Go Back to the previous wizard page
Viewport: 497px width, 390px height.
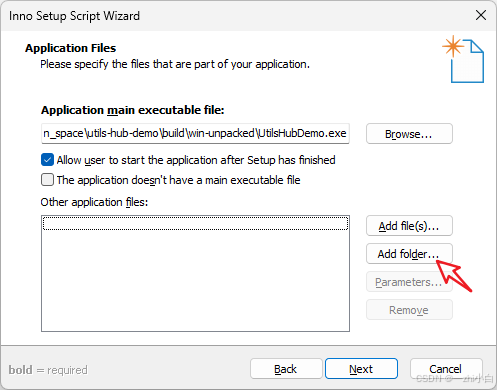pos(286,369)
